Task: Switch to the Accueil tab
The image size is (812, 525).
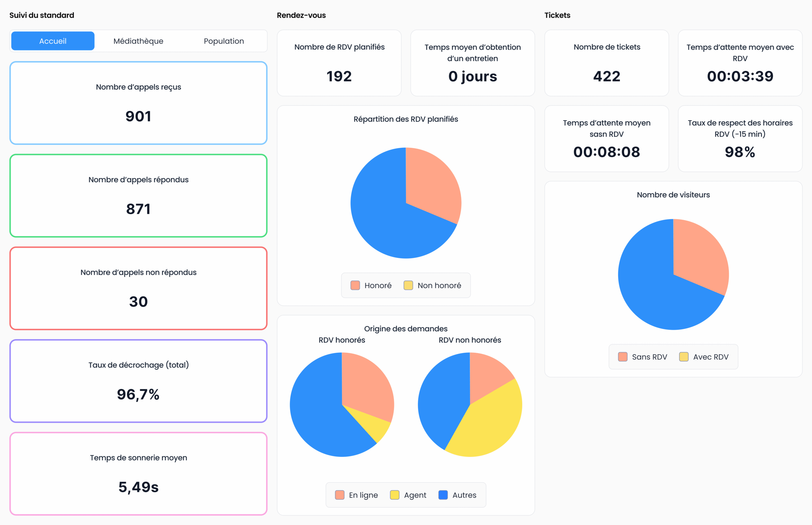Action: point(53,41)
